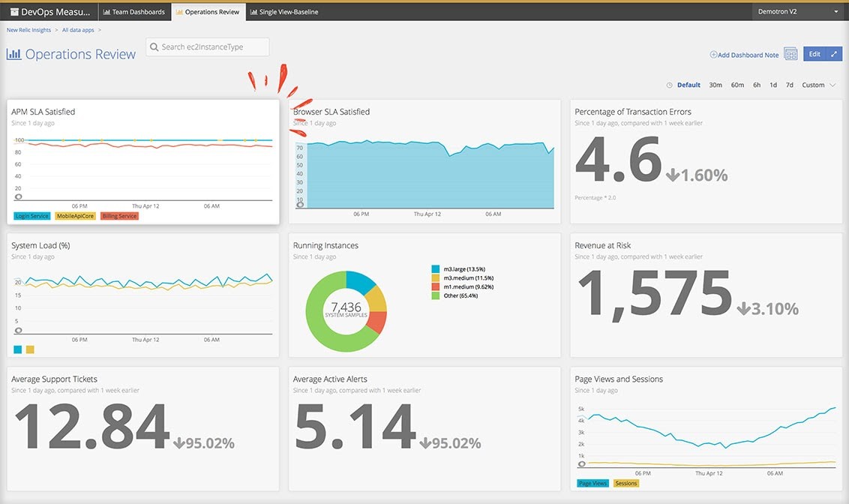
Task: Click the circle marker on APM SLA chart
Action: 19,197
